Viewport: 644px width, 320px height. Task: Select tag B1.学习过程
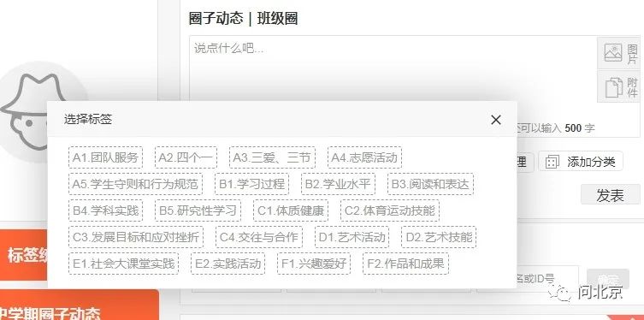click(251, 184)
